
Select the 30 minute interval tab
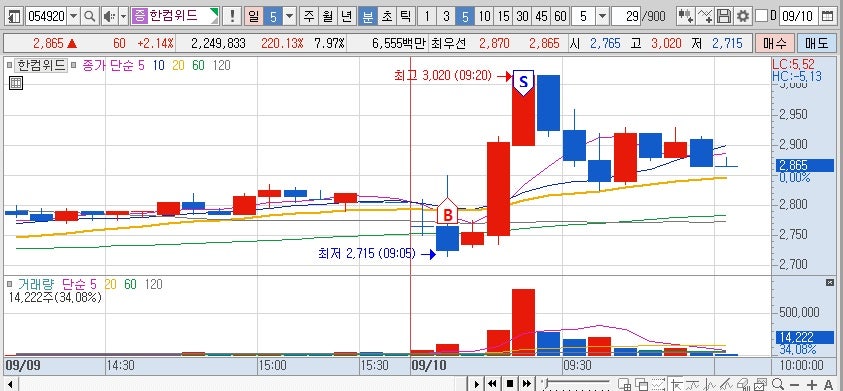point(522,16)
